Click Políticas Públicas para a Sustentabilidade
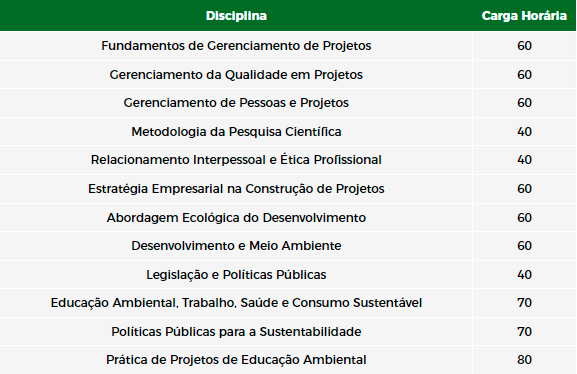The image size is (577, 374). [236, 332]
